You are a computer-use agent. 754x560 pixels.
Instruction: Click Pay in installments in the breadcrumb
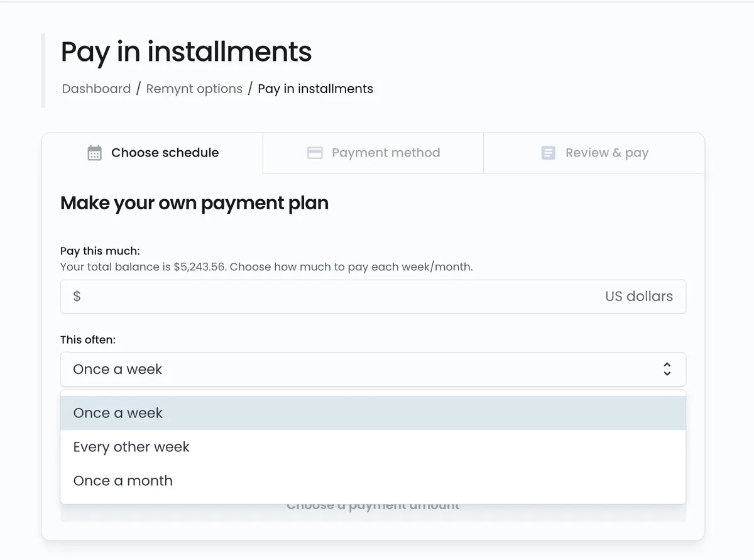(315, 89)
